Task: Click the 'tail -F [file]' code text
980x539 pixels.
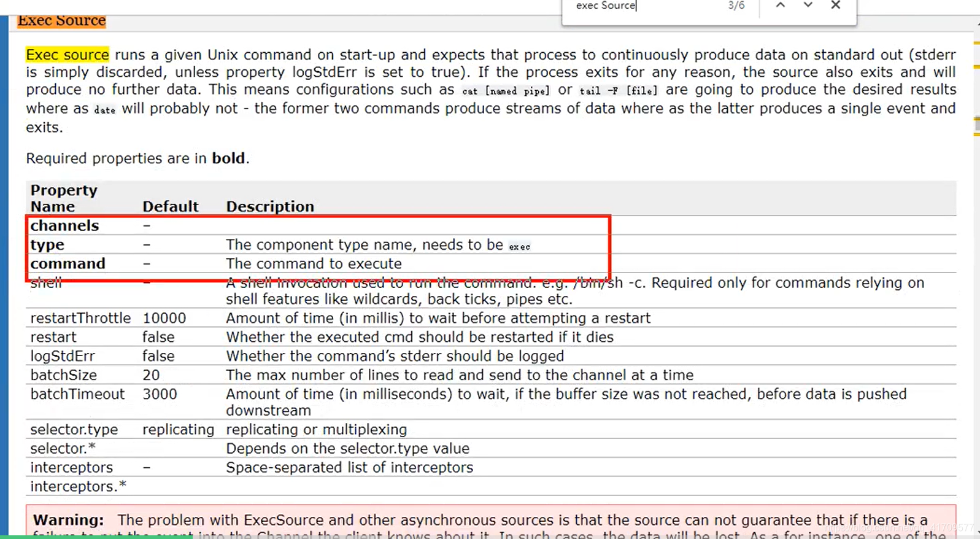Action: click(x=619, y=91)
